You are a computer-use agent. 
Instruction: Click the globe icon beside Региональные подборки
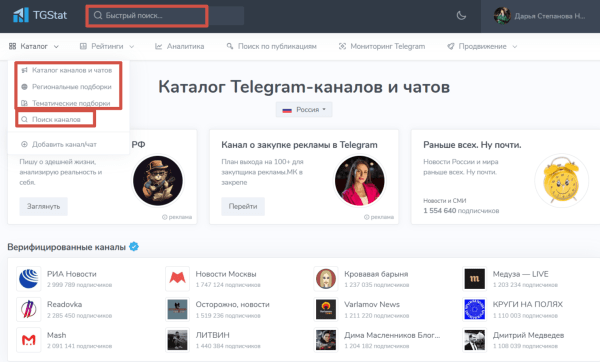[x=24, y=87]
